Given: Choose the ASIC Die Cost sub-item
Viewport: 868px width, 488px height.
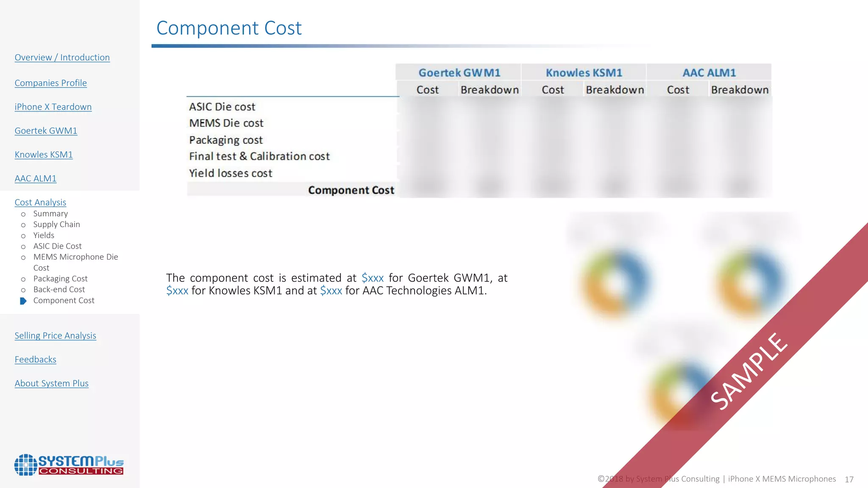Looking at the screenshot, I should [x=57, y=246].
